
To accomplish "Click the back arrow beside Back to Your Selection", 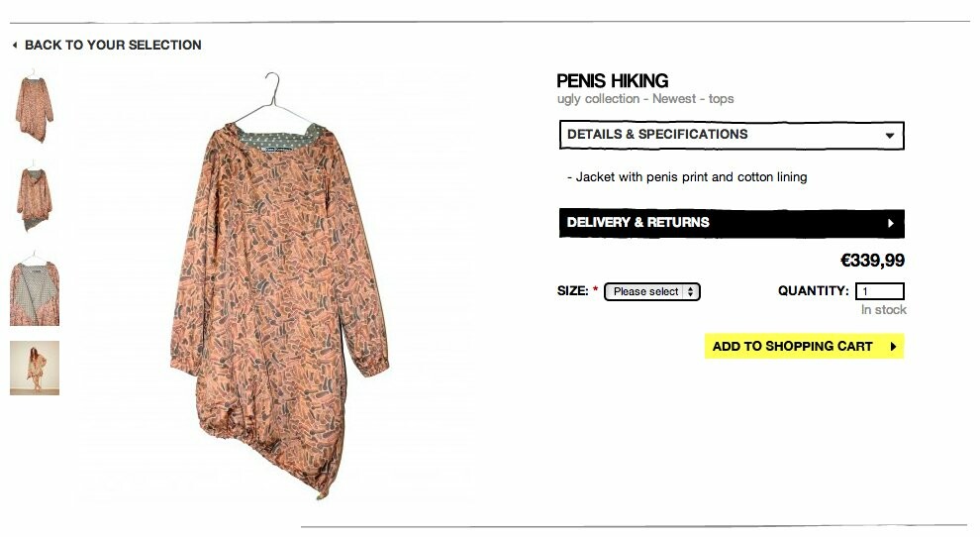I will click(15, 45).
